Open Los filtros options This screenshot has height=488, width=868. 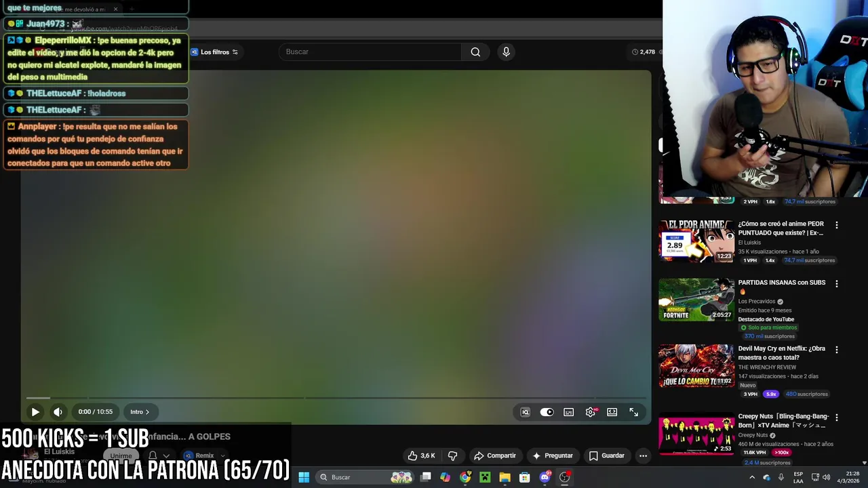215,52
